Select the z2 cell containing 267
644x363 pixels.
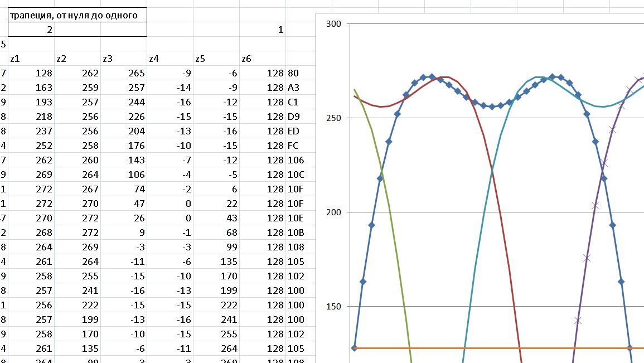point(77,189)
